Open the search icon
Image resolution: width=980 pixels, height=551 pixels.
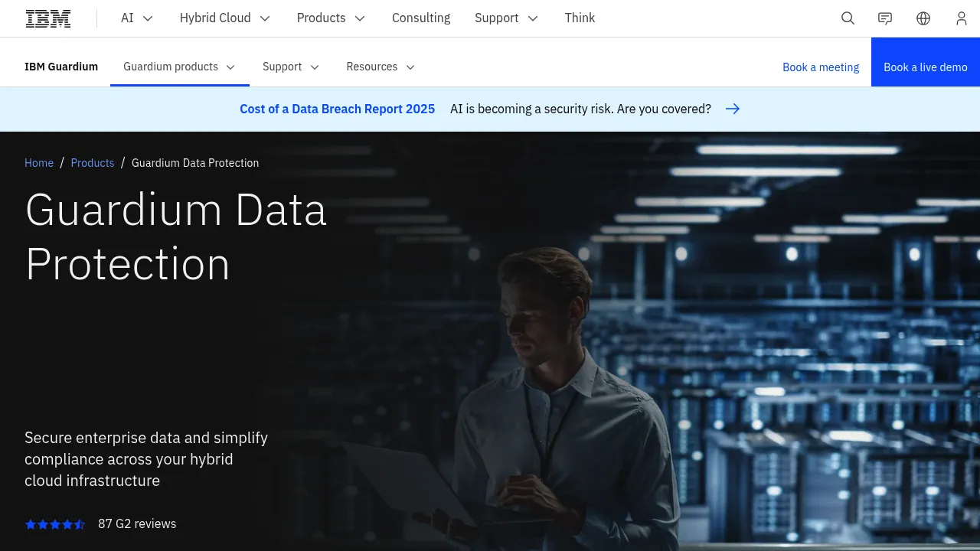point(848,18)
